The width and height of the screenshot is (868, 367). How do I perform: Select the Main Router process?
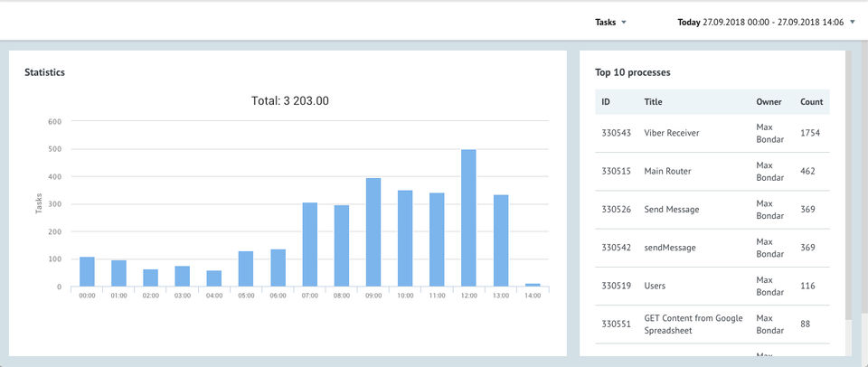pos(668,171)
